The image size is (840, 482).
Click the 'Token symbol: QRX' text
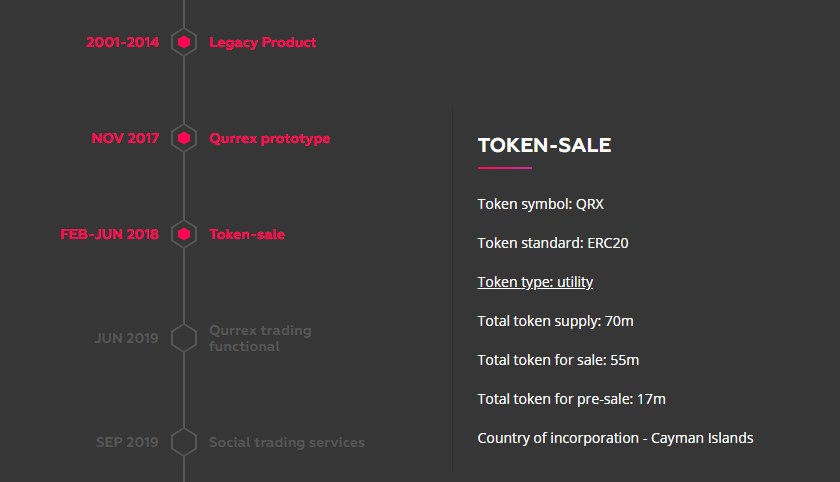pyautogui.click(x=540, y=204)
